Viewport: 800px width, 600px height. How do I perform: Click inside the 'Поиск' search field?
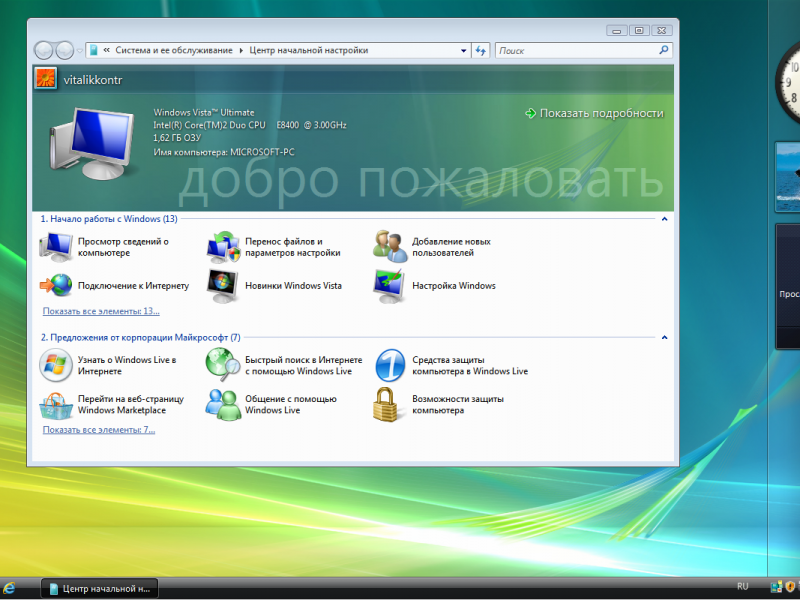click(x=577, y=50)
